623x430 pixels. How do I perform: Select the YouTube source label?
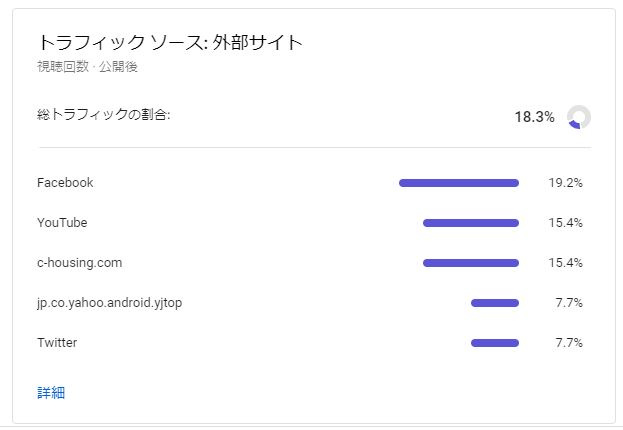click(62, 223)
